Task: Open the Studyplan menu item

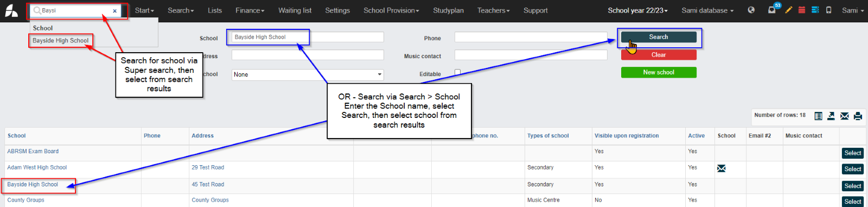Action: 448,10
